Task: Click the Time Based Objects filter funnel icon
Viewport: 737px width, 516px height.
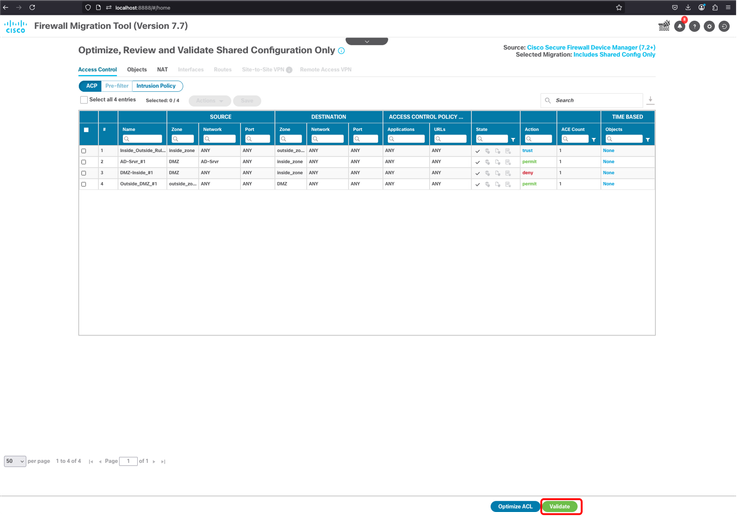Action: pos(648,140)
